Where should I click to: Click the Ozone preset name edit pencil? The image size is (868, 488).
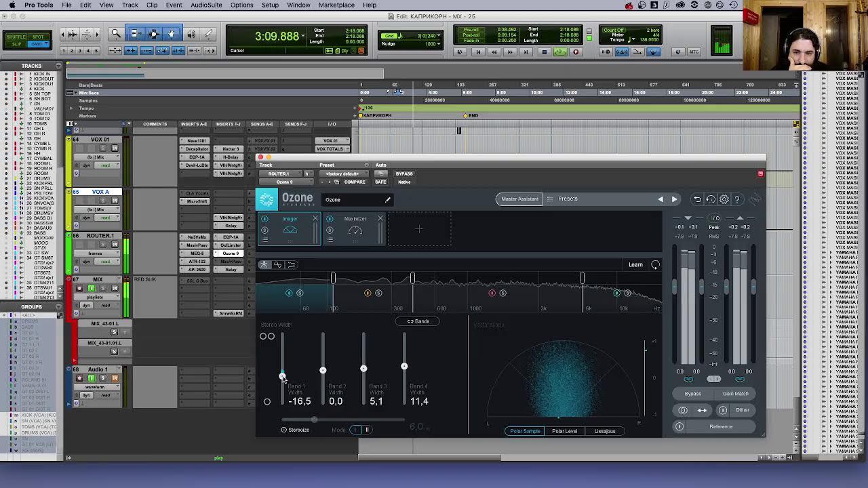(388, 199)
